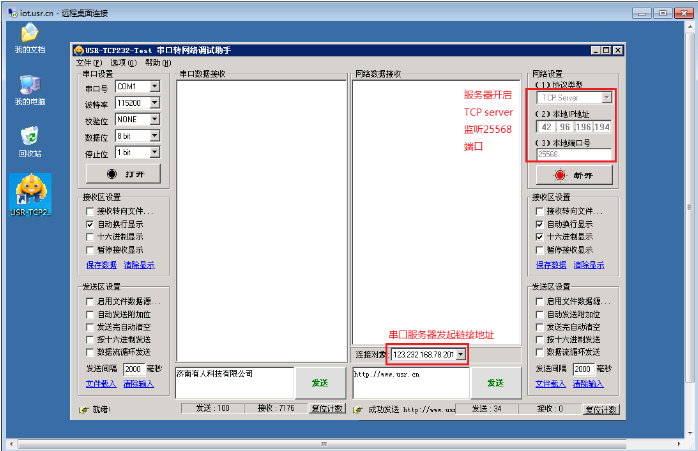Expand the 连接对象 IP address dropdown
The image size is (698, 451).
point(460,355)
